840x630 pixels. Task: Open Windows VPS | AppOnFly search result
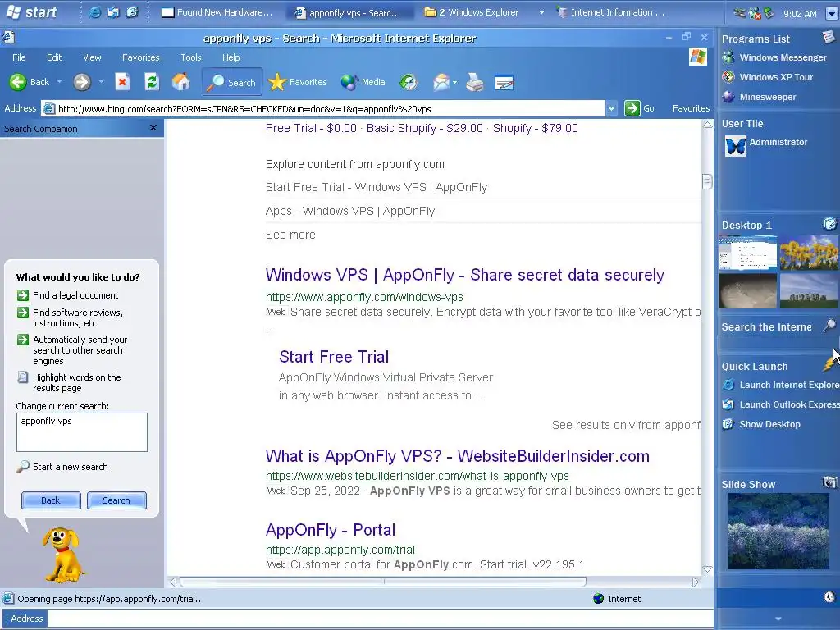[464, 275]
